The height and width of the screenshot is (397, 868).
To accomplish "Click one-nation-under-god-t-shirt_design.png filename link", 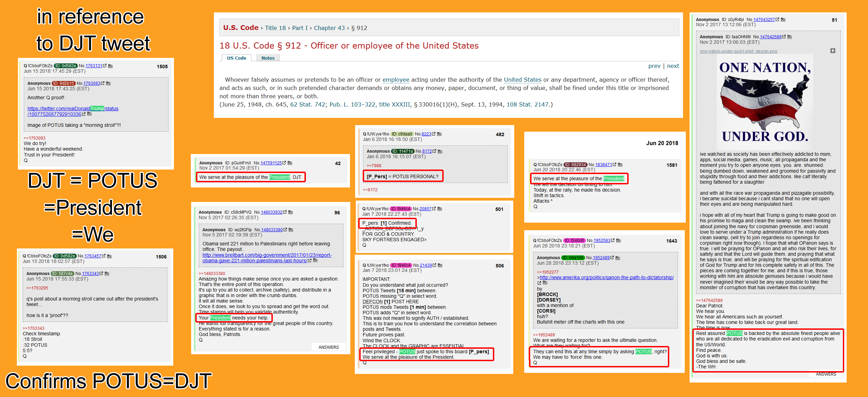I will pyautogui.click(x=738, y=51).
